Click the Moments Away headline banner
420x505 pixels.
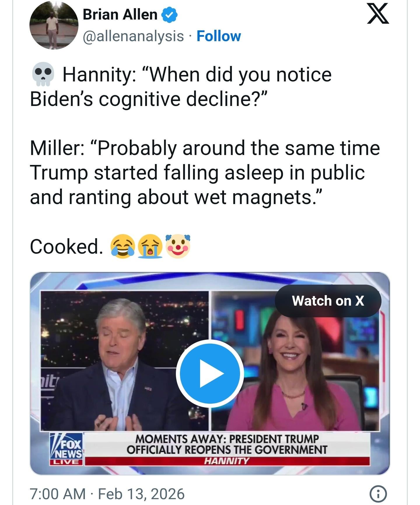tap(227, 444)
